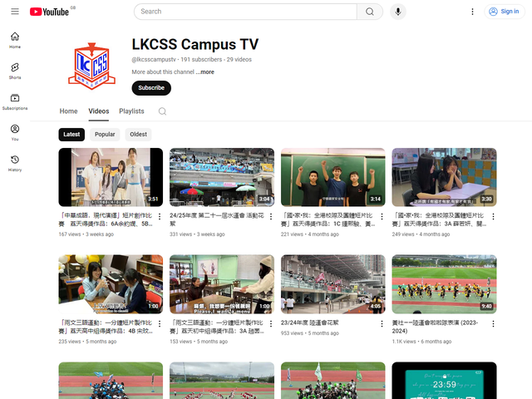Open the 9:40 marching performance video thumbnail
Screen dimensions: 532x399
(x=444, y=283)
